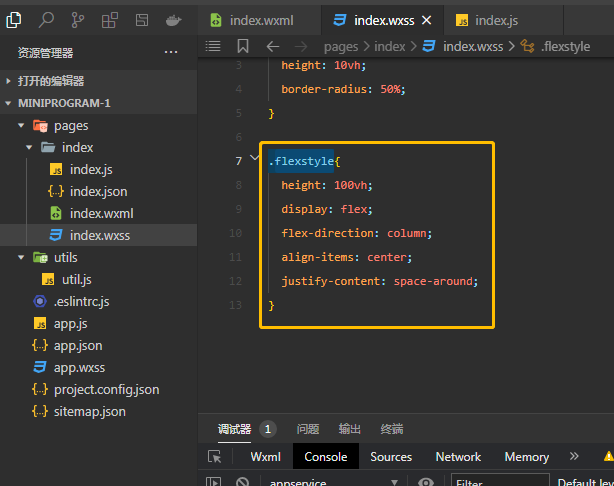Screen dimensions: 614x486
Task: Close the index.wxss tab
Action: pos(426,20)
